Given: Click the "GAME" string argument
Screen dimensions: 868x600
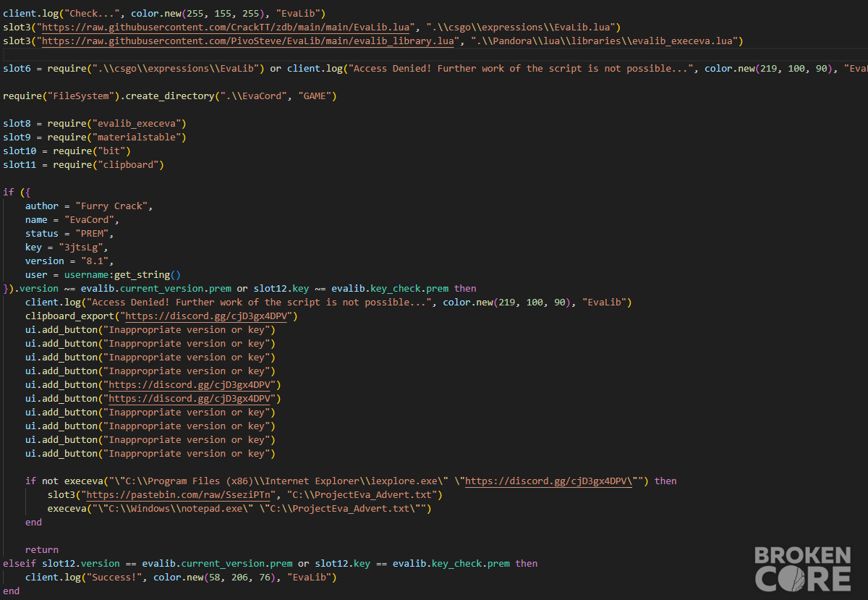Looking at the screenshot, I should click(x=315, y=96).
